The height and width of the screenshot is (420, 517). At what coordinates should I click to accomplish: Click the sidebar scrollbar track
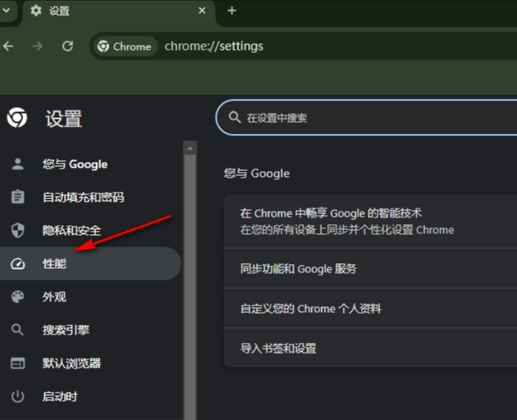(x=190, y=287)
